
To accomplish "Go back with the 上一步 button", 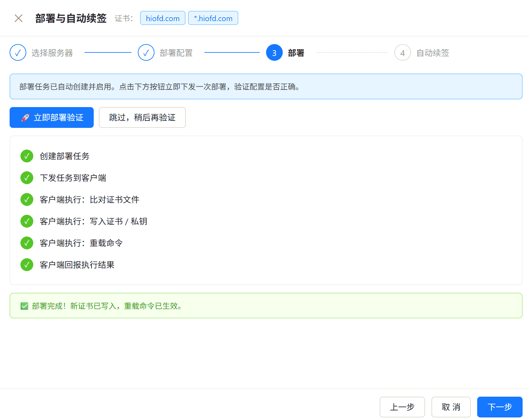I will pyautogui.click(x=402, y=407).
